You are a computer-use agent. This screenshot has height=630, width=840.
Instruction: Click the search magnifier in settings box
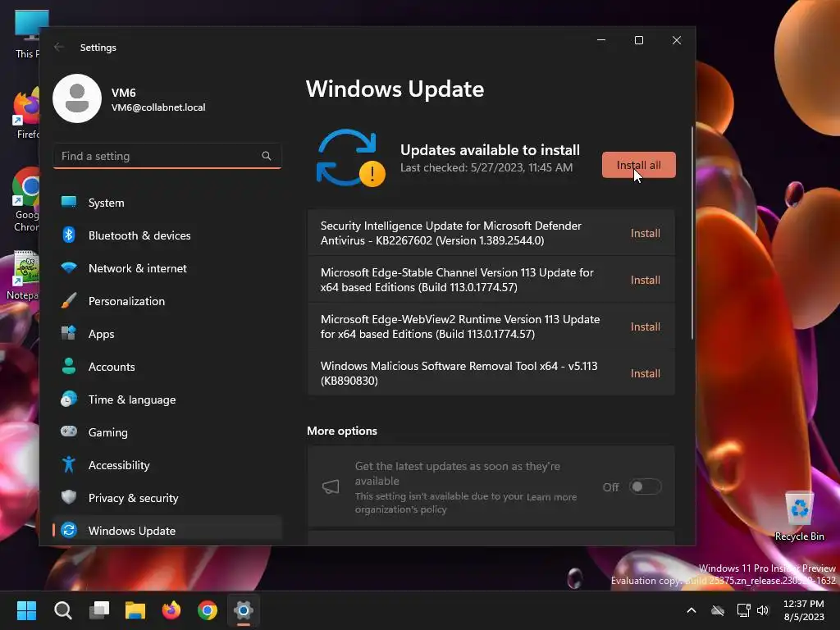pos(267,156)
